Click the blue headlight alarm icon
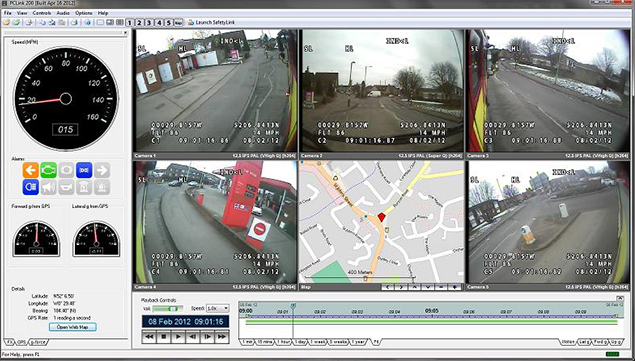Screen dimensions: 635x361 31,187
